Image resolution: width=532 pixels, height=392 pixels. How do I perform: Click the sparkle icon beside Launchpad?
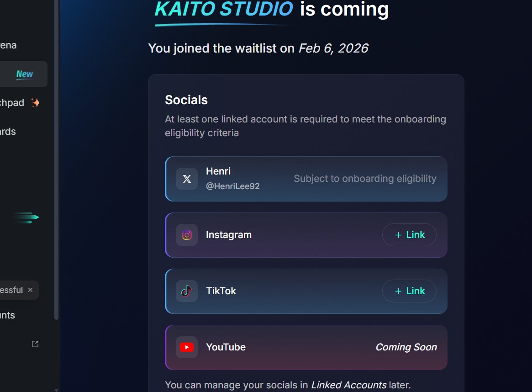click(35, 103)
